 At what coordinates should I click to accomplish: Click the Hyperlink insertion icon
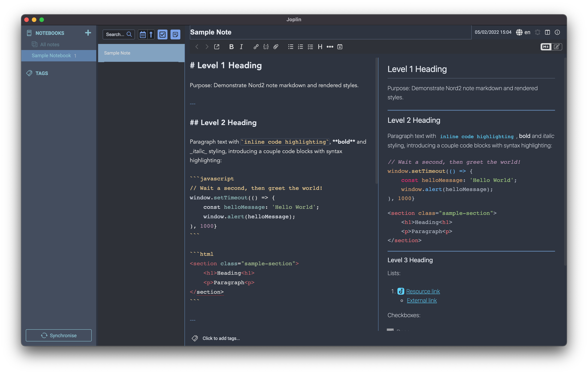coord(256,47)
